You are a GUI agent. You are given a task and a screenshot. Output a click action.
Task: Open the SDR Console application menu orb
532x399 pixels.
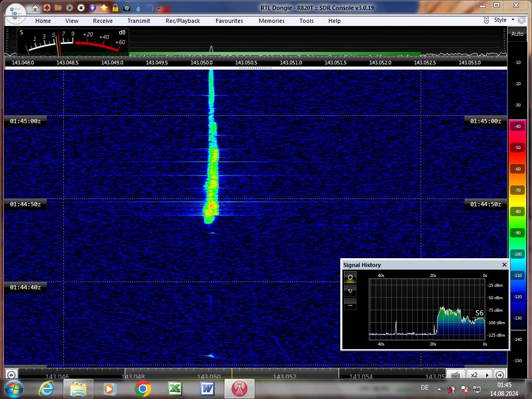16,14
